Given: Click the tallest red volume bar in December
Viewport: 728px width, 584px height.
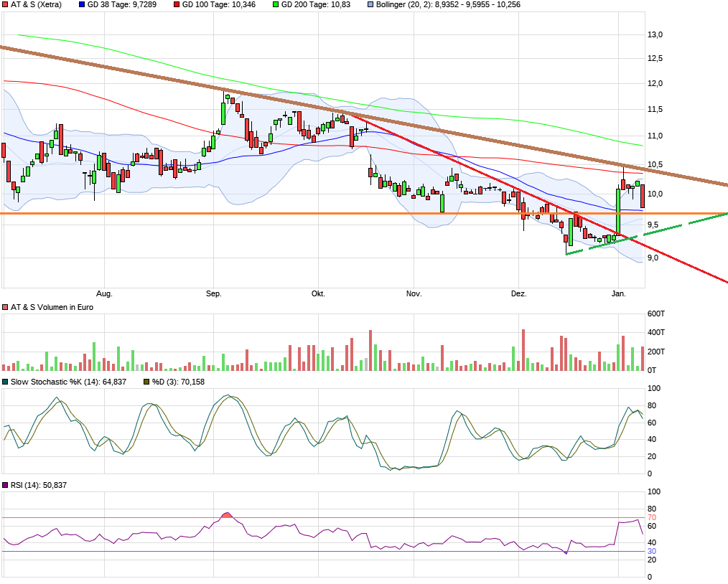Looking at the screenshot, I should point(523,349).
